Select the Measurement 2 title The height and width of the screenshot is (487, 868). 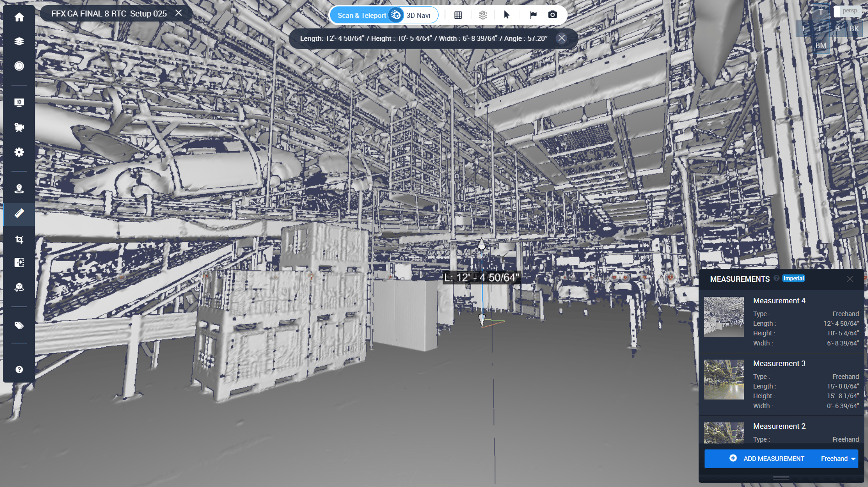click(x=779, y=426)
